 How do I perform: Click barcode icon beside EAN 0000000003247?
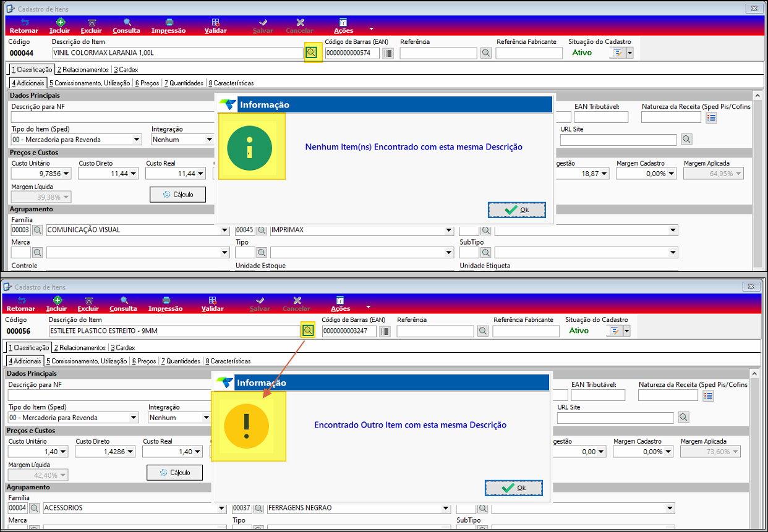pyautogui.click(x=385, y=331)
